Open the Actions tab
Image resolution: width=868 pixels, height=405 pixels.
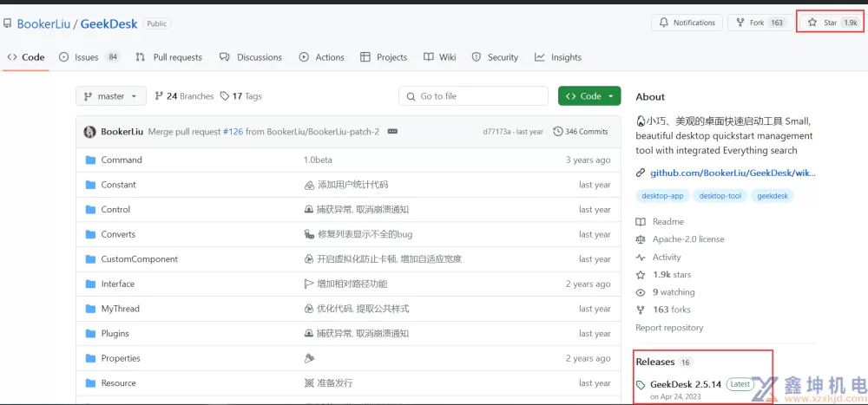coord(322,57)
